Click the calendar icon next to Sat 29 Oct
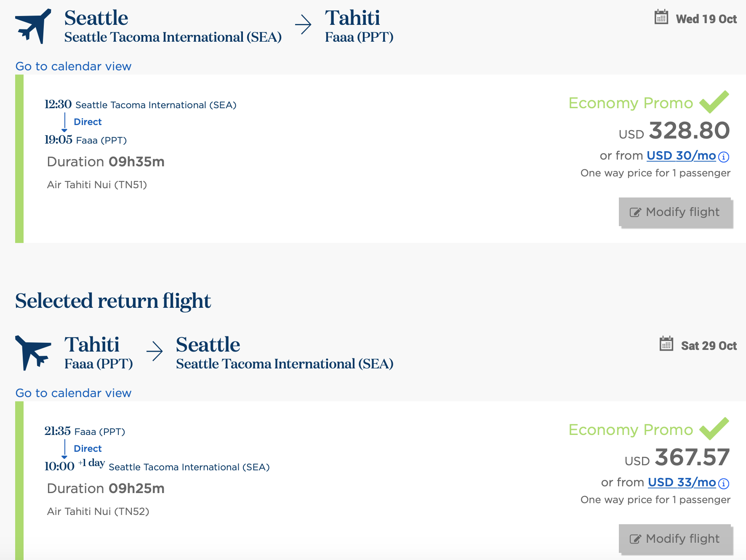Image resolution: width=746 pixels, height=560 pixels. pyautogui.click(x=666, y=344)
